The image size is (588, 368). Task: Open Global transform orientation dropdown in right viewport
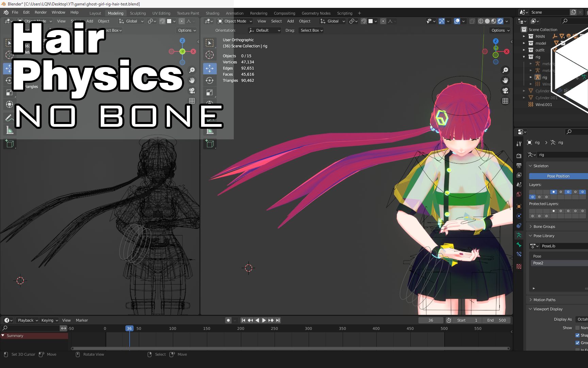(332, 21)
